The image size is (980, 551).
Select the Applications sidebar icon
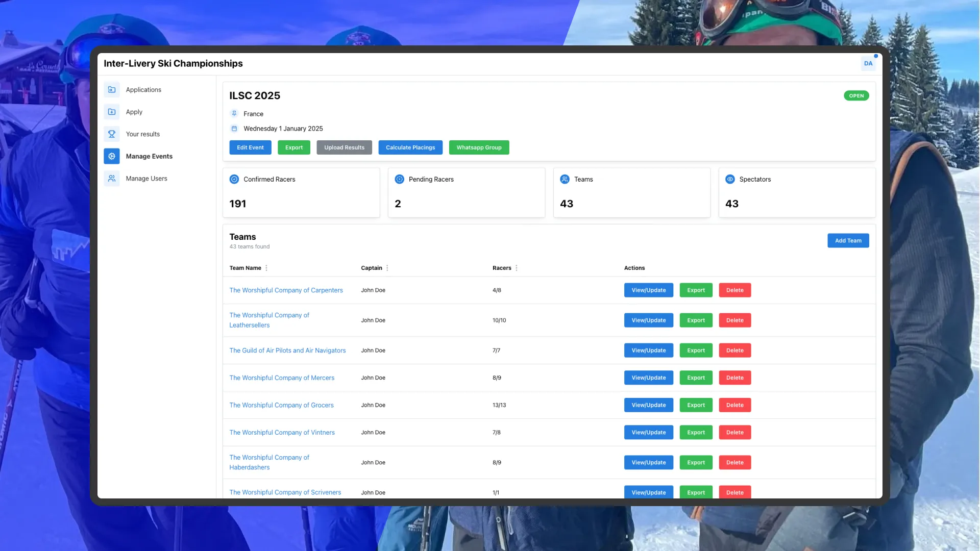[x=112, y=89]
